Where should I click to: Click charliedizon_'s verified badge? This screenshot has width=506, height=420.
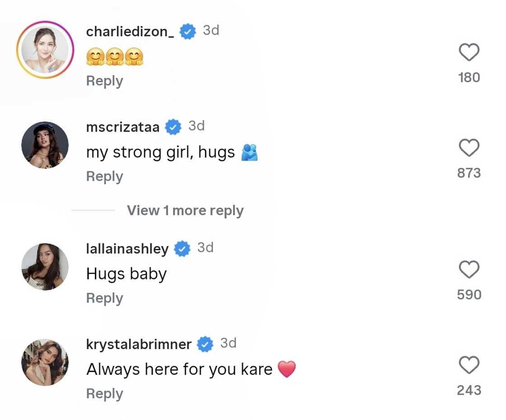click(188, 31)
